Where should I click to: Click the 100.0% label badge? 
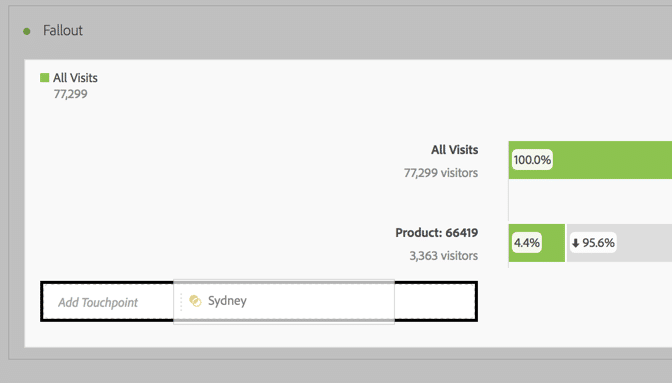pyautogui.click(x=532, y=160)
